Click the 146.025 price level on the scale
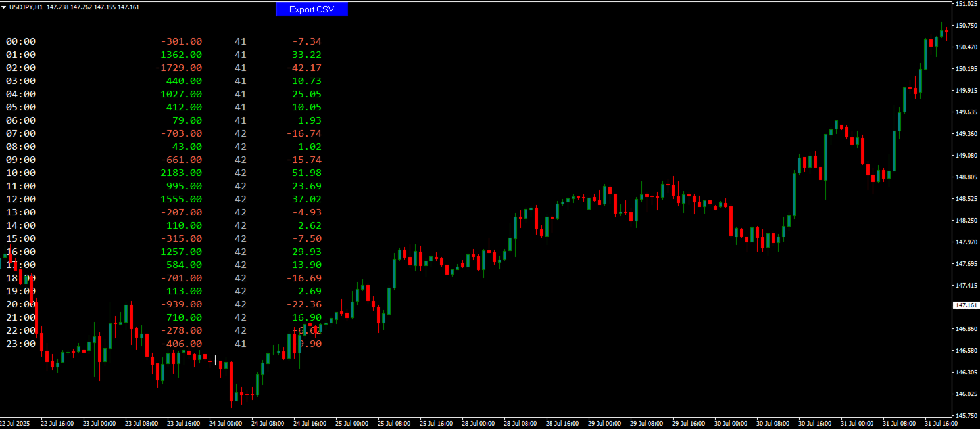The image size is (980, 429). click(x=966, y=394)
